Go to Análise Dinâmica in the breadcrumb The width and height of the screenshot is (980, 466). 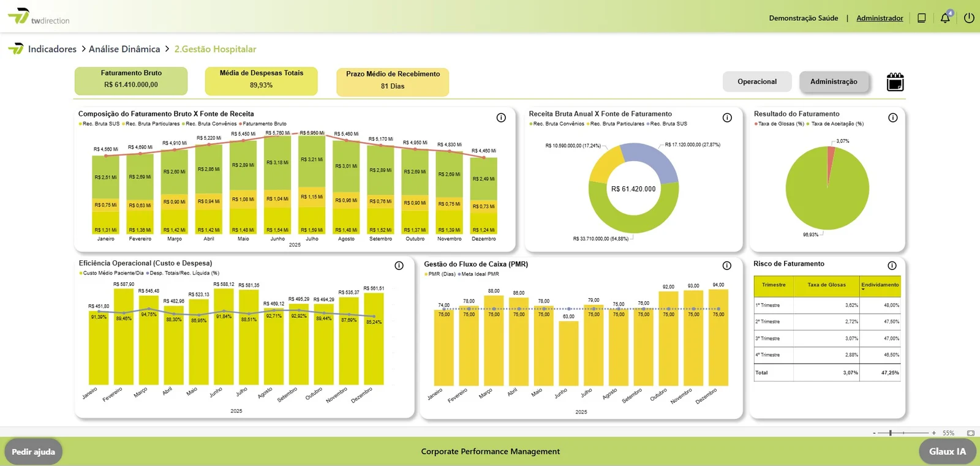pos(124,49)
